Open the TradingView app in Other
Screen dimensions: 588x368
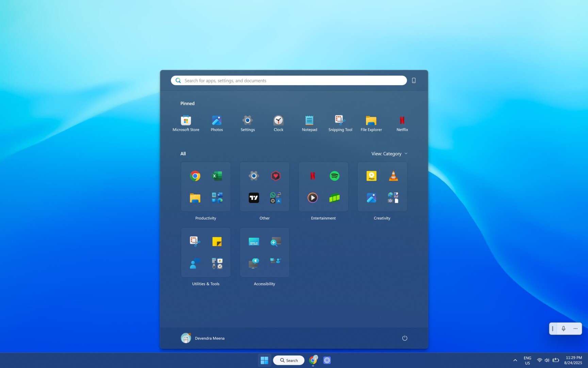coord(254,198)
